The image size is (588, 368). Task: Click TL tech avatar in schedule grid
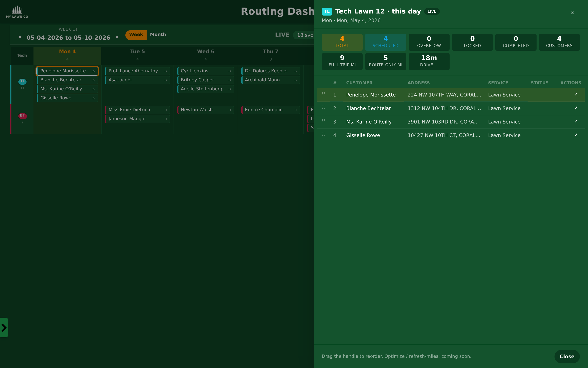(22, 81)
